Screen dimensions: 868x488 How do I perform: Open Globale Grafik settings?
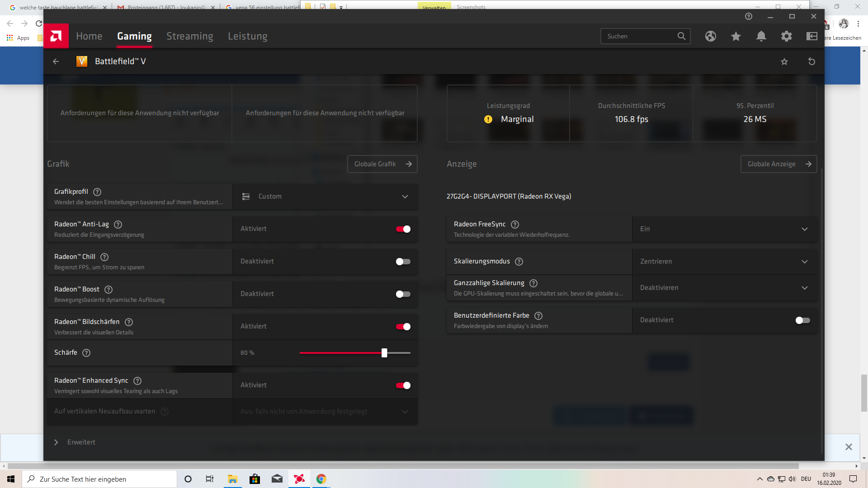pos(382,164)
